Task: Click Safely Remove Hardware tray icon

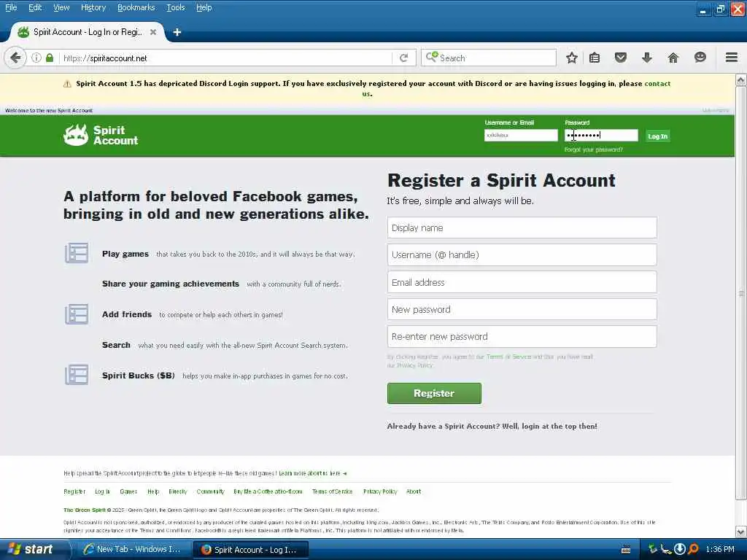Action: 653,550
